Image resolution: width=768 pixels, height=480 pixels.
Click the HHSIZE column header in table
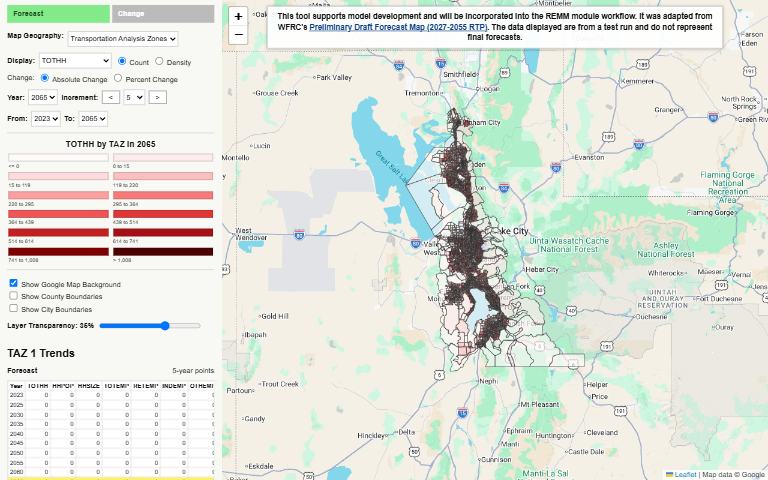coord(89,386)
